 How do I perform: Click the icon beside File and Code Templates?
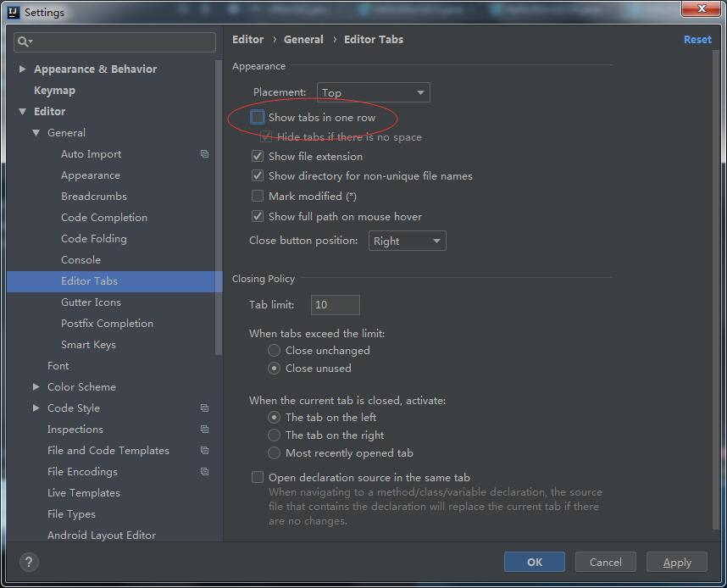pyautogui.click(x=204, y=451)
